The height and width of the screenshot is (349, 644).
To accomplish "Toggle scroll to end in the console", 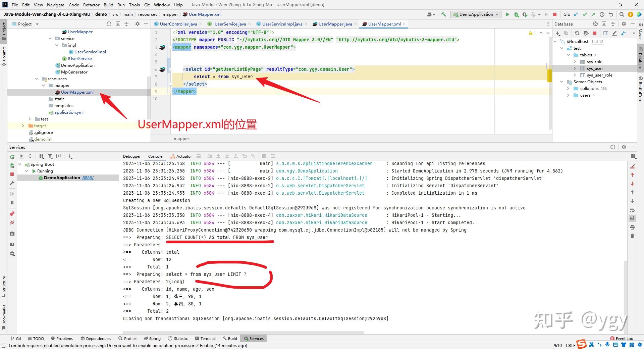I will (632, 218).
